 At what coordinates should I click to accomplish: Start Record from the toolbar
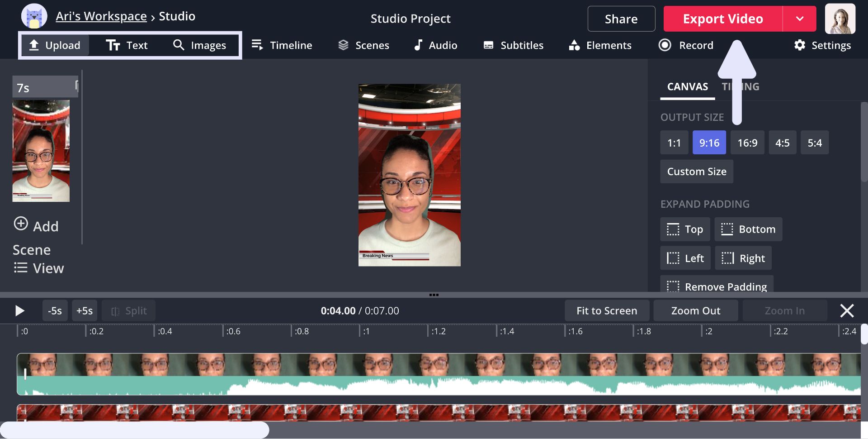tap(686, 45)
